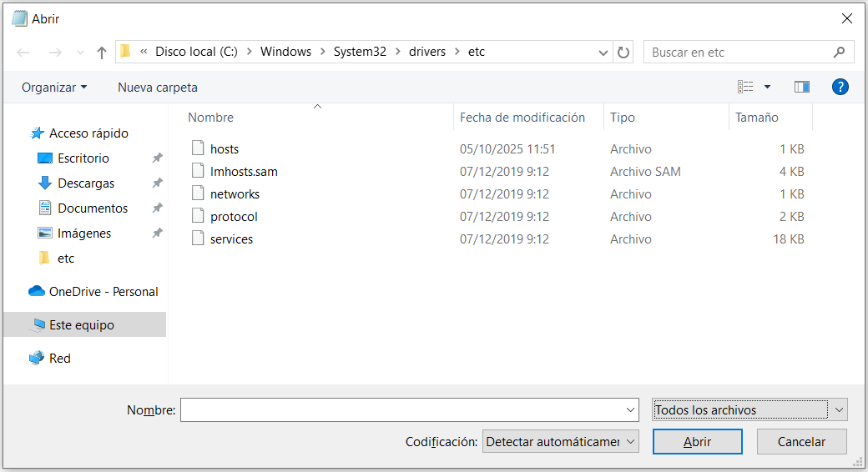Open recent locations dropdown arrow
The image size is (868, 472).
pyautogui.click(x=80, y=53)
